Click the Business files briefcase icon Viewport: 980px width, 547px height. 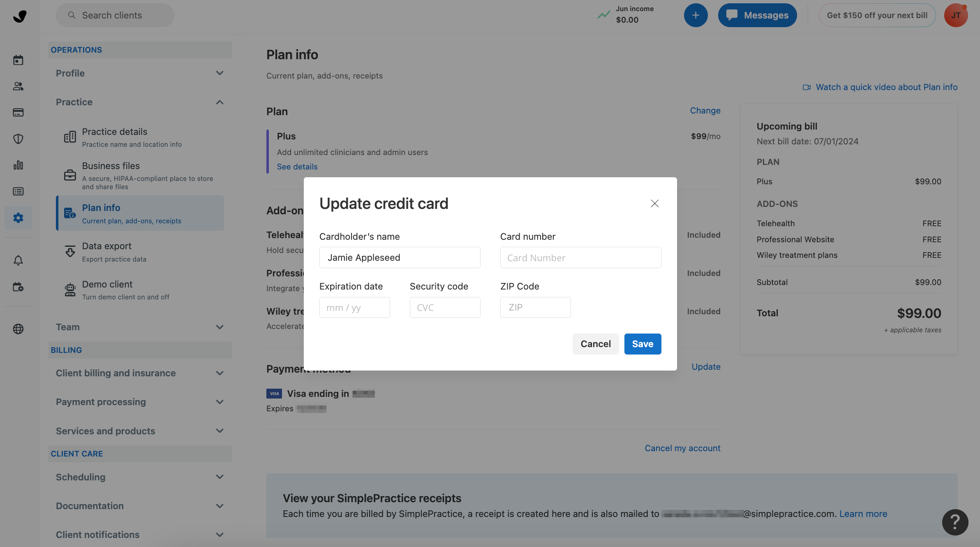coord(70,175)
